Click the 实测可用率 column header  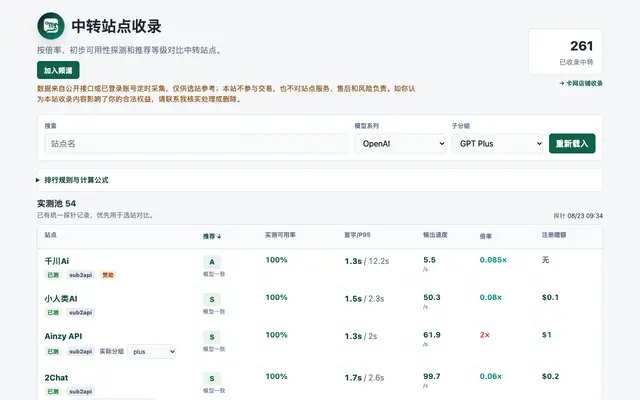point(280,235)
